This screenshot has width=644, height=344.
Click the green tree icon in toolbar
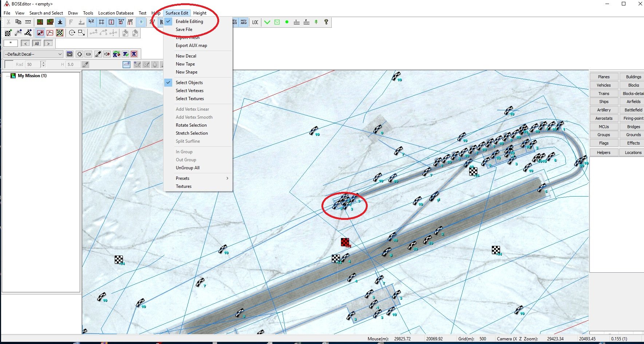(316, 22)
